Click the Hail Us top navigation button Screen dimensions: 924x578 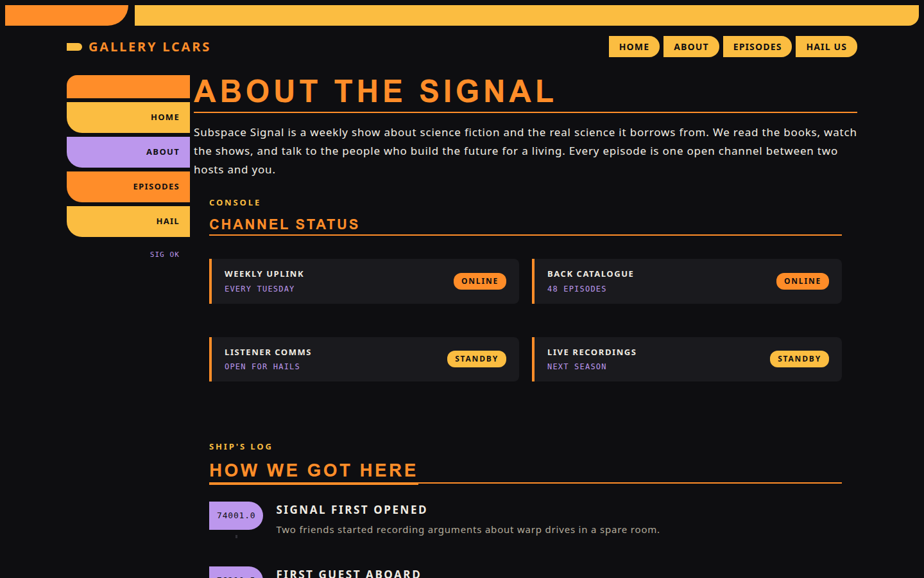tap(826, 47)
